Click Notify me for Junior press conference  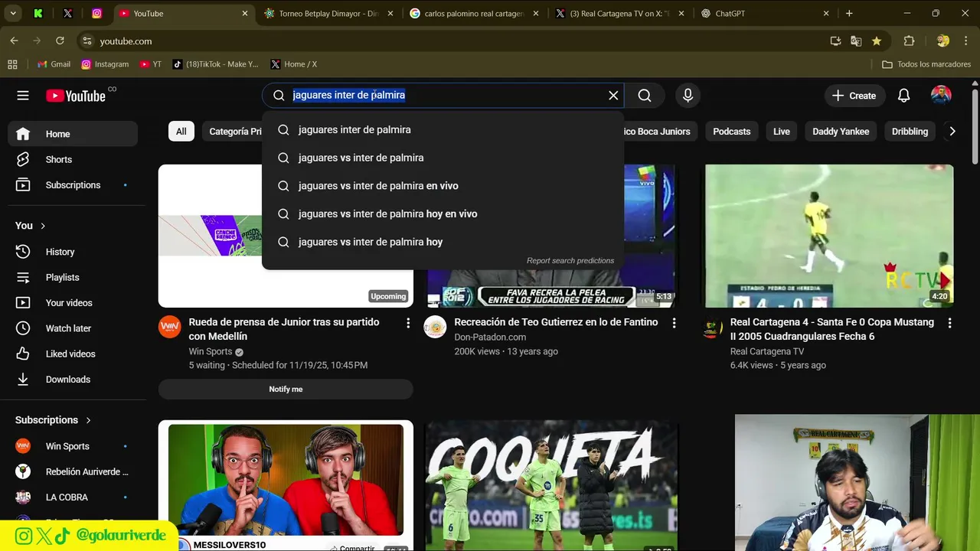click(x=286, y=389)
